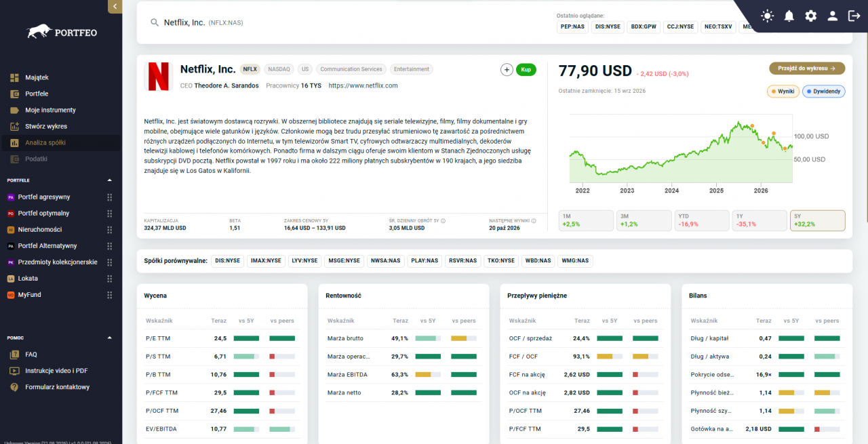The height and width of the screenshot is (444, 868).
Task: Click the FAQ question-mark icon
Action: [x=14, y=355]
